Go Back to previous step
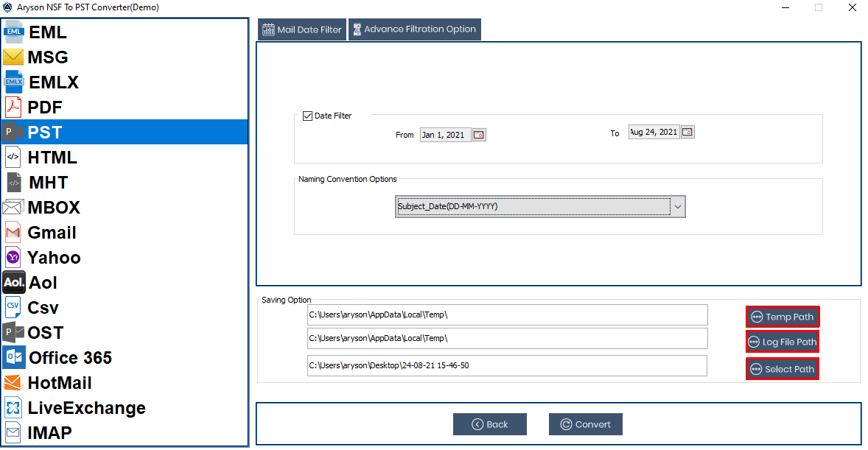The width and height of the screenshot is (868, 450). [490, 424]
